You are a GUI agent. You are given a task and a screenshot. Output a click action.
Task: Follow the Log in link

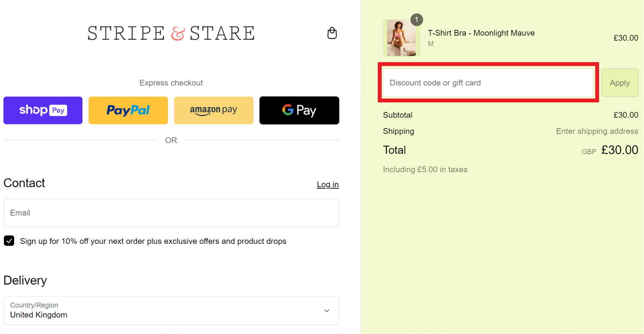click(x=328, y=185)
